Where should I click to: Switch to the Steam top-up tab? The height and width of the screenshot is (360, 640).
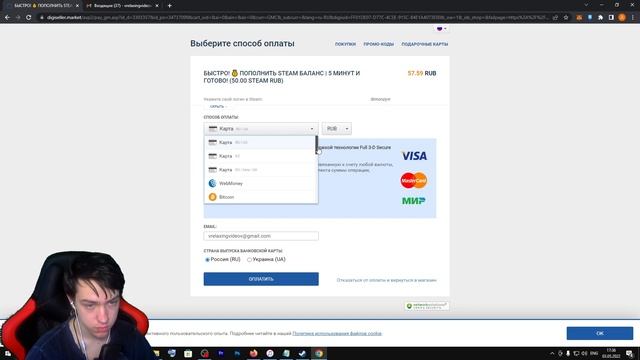coord(42,6)
